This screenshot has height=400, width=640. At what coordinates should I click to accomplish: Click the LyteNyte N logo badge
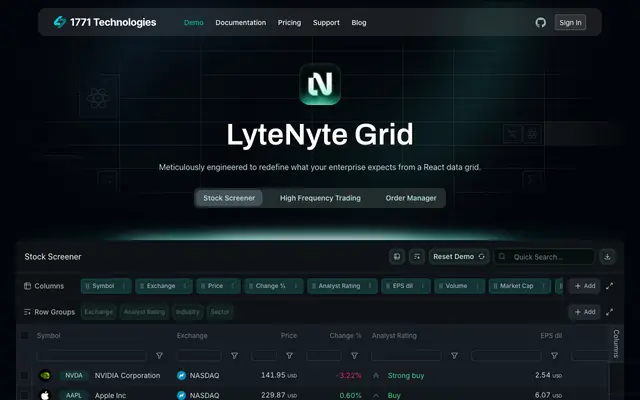[x=320, y=84]
